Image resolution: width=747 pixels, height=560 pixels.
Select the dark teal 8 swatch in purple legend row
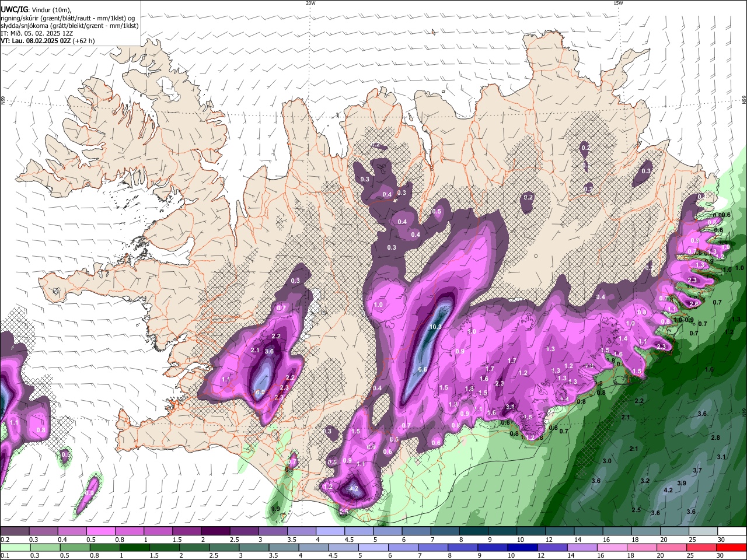[474, 531]
